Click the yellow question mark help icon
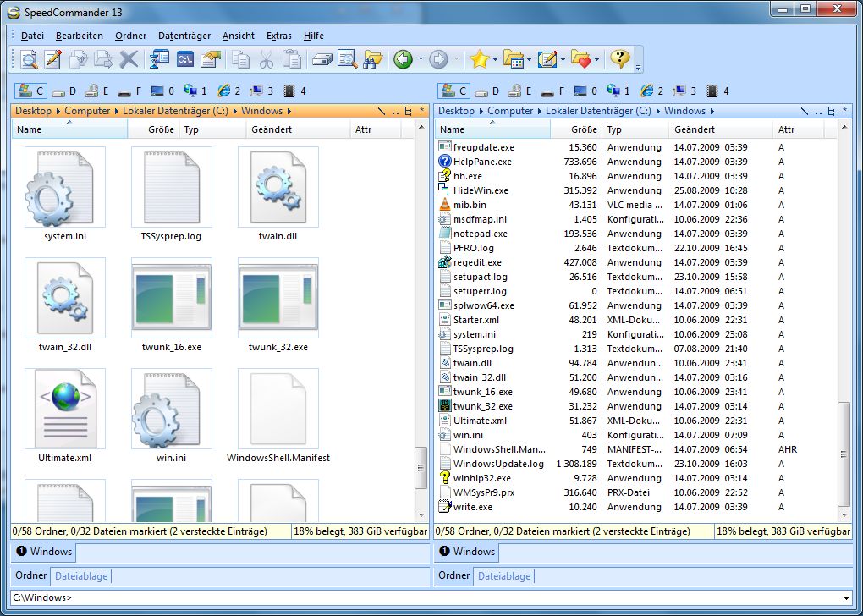Screen dimensions: 863x616 tap(619, 58)
